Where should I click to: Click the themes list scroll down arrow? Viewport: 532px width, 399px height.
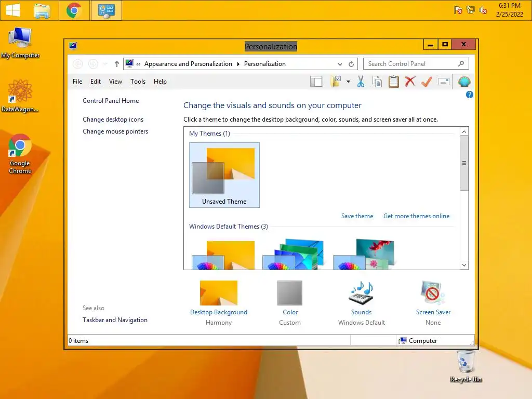click(x=464, y=265)
